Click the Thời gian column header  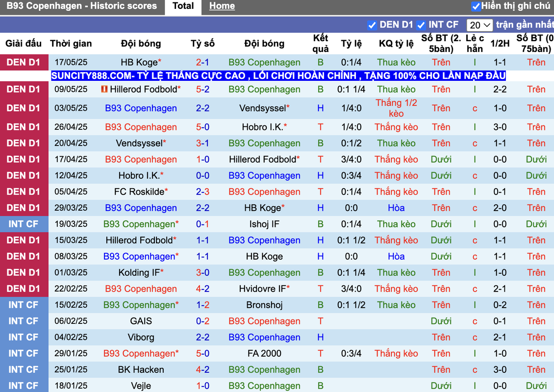[x=71, y=44]
